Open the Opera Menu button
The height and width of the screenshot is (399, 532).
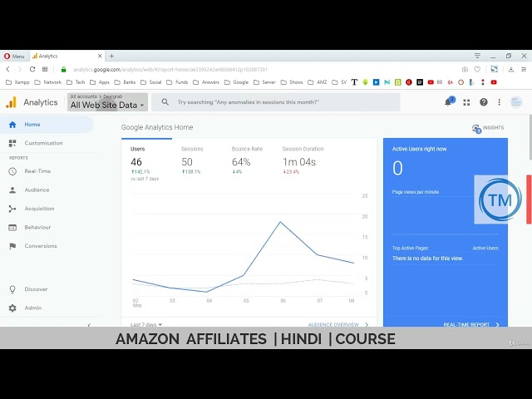[14, 56]
